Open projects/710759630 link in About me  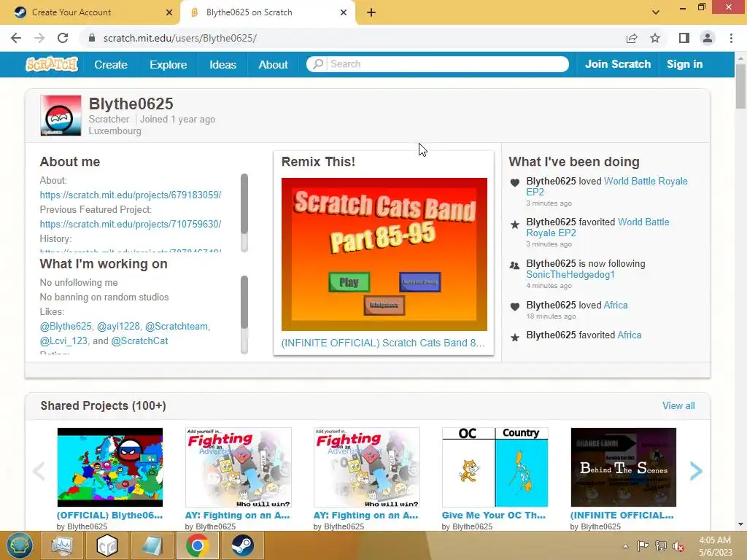[x=131, y=224]
